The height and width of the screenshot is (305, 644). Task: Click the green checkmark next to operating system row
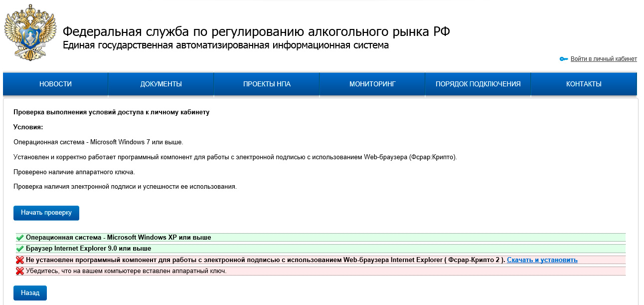click(x=20, y=238)
